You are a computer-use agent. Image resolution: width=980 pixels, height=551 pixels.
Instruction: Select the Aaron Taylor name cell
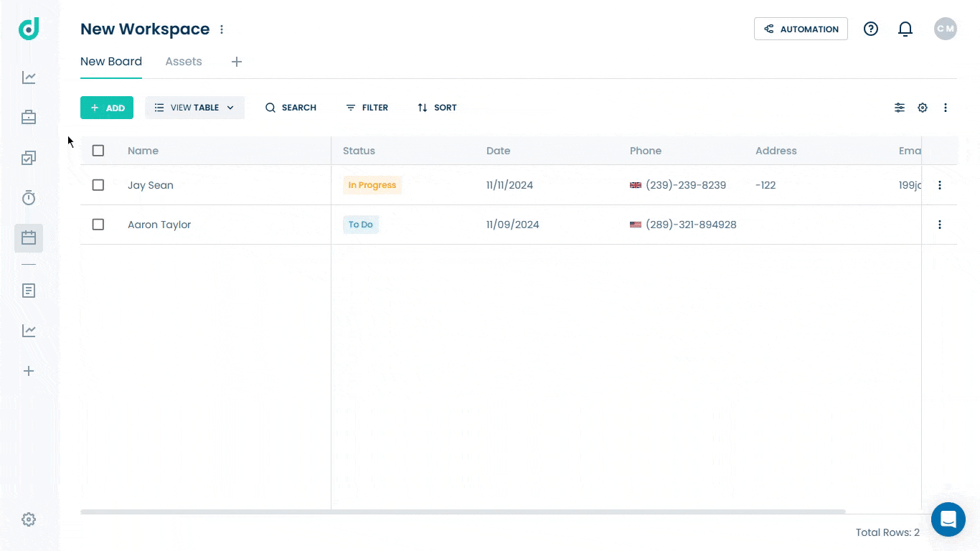pyautogui.click(x=159, y=225)
